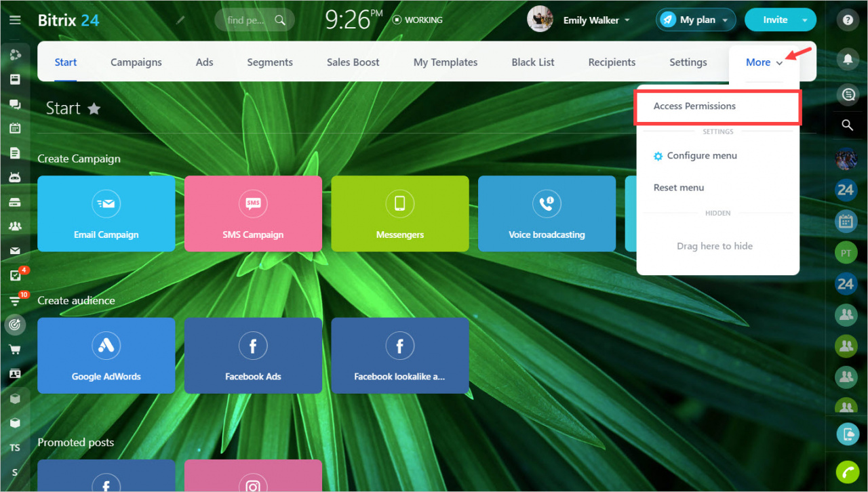Click the right sidebar search magnifier
The image size is (868, 492).
pos(847,125)
